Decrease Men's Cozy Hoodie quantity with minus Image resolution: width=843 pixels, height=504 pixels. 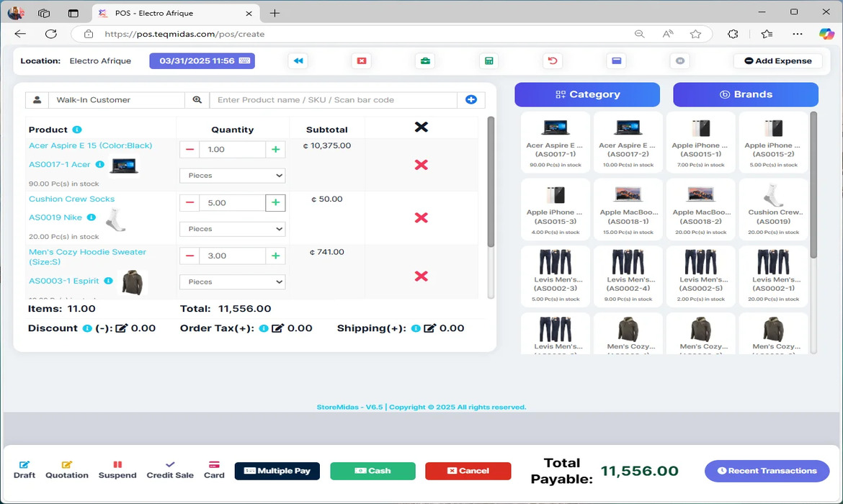[189, 256]
